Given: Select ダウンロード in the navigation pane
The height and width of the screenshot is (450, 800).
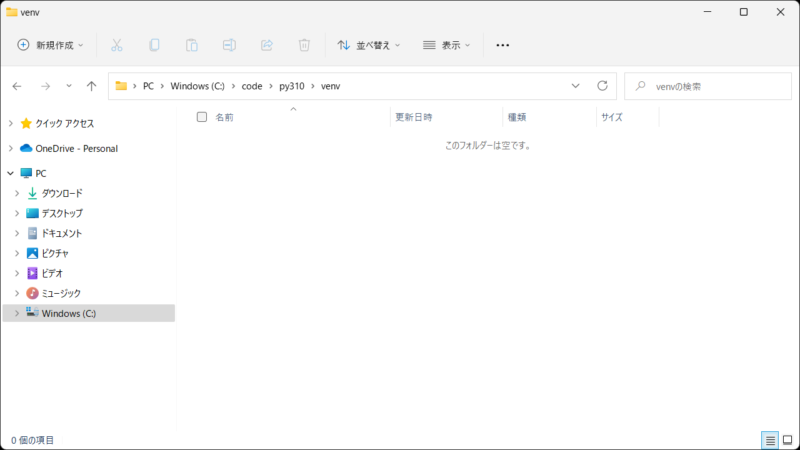Looking at the screenshot, I should [62, 193].
